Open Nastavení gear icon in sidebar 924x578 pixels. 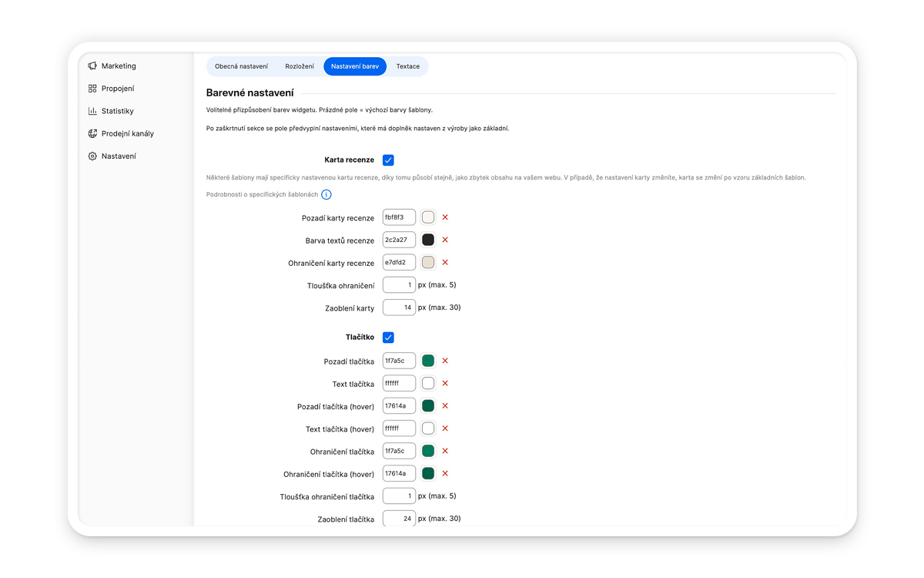pos(92,156)
